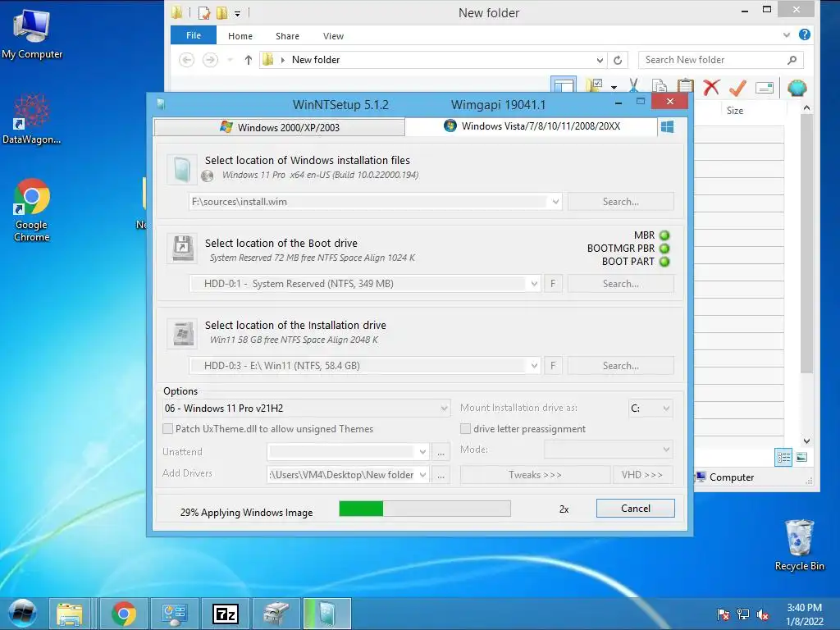Open Chrome from the taskbar
Image resolution: width=840 pixels, height=630 pixels.
click(x=124, y=614)
